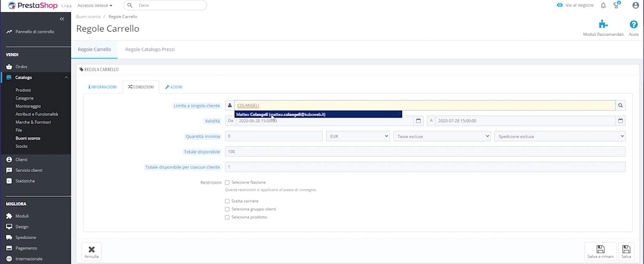Open the Azioni tab

[x=173, y=87]
